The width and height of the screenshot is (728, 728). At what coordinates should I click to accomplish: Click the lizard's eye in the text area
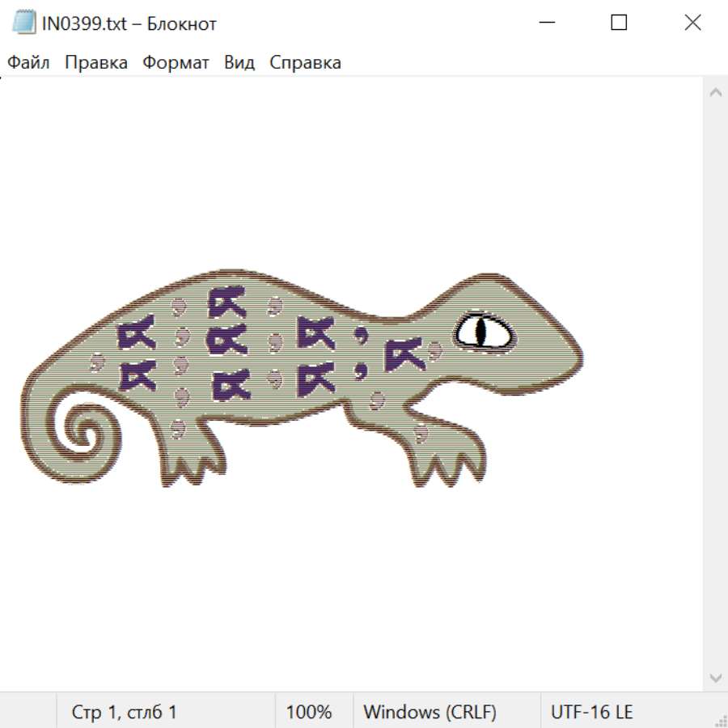pyautogui.click(x=483, y=332)
